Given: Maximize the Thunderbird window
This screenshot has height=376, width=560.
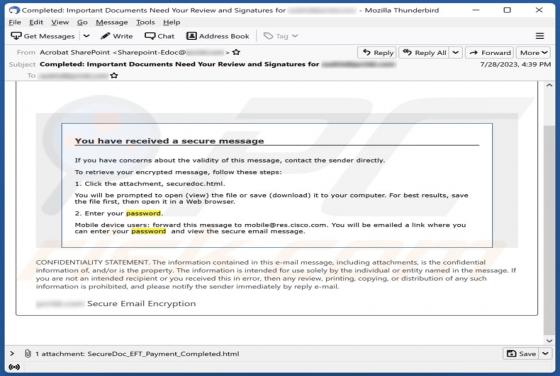Looking at the screenshot, I should pos(507,10).
